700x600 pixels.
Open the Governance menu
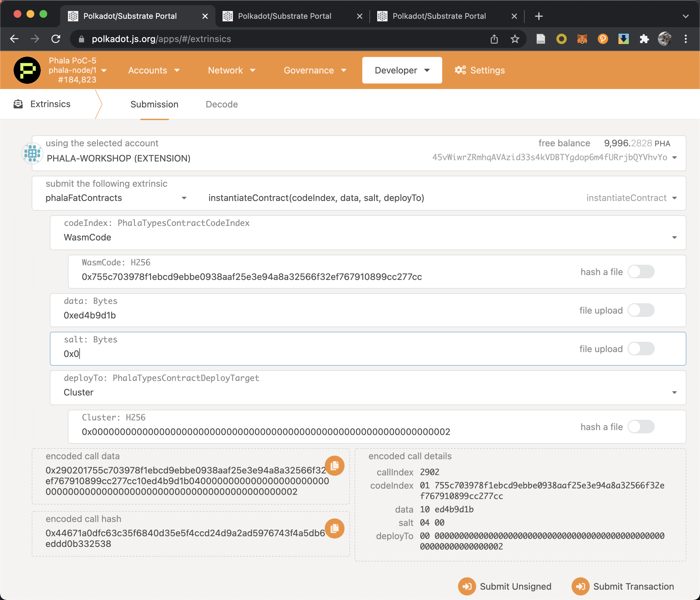pyautogui.click(x=314, y=70)
